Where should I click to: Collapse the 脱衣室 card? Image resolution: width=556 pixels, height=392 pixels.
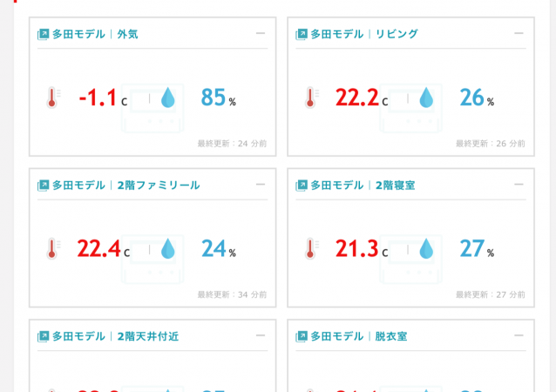tap(519, 335)
